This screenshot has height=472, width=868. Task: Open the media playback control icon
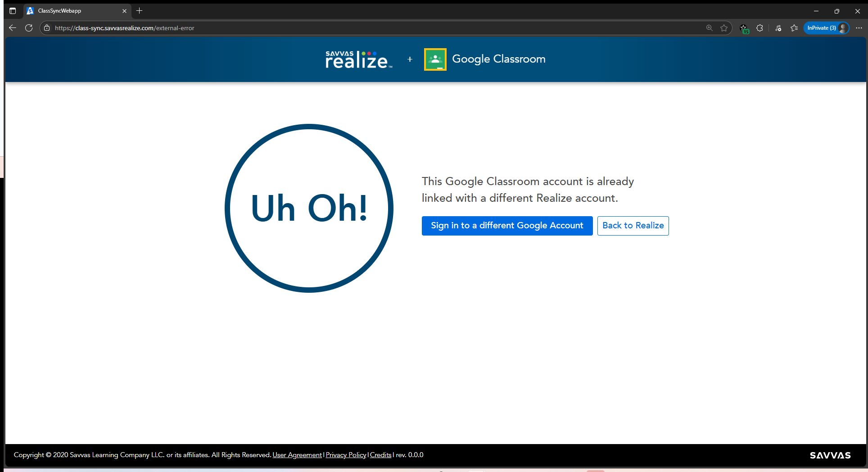(778, 28)
